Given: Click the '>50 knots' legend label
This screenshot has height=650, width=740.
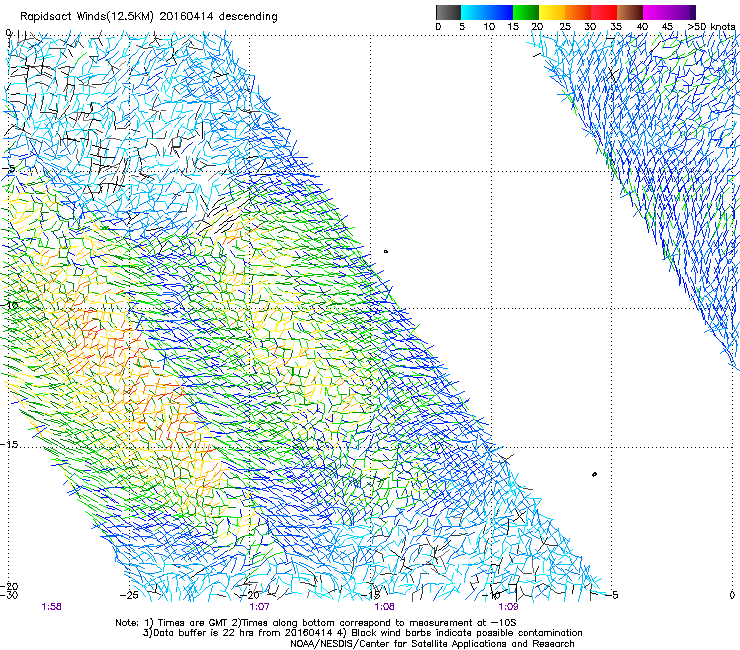Looking at the screenshot, I should tap(711, 26).
